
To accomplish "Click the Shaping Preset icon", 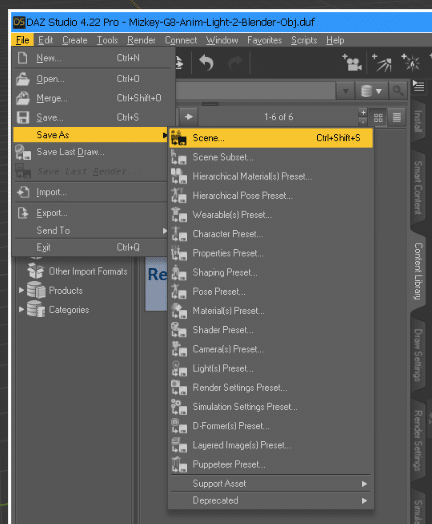I will tap(179, 272).
